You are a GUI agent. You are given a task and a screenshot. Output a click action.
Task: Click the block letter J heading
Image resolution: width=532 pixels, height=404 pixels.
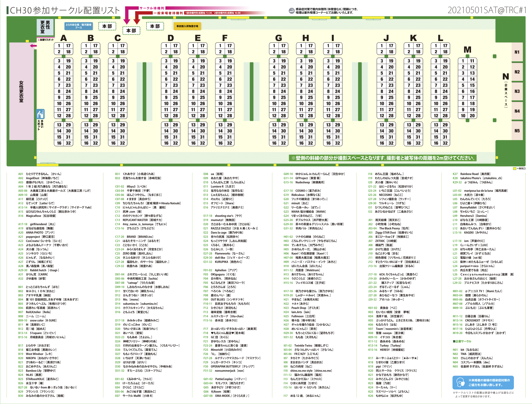pyautogui.click(x=386, y=38)
